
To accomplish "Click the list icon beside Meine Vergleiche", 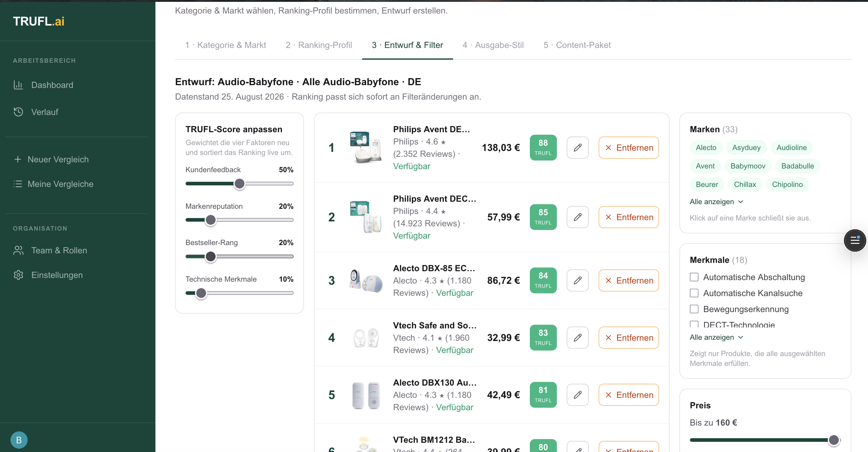I will (18, 184).
